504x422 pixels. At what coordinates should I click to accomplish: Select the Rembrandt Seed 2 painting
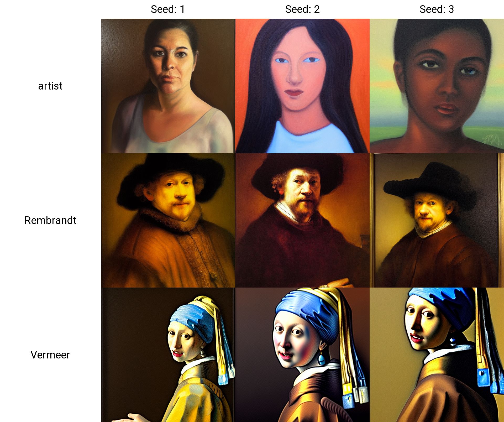pyautogui.click(x=302, y=220)
